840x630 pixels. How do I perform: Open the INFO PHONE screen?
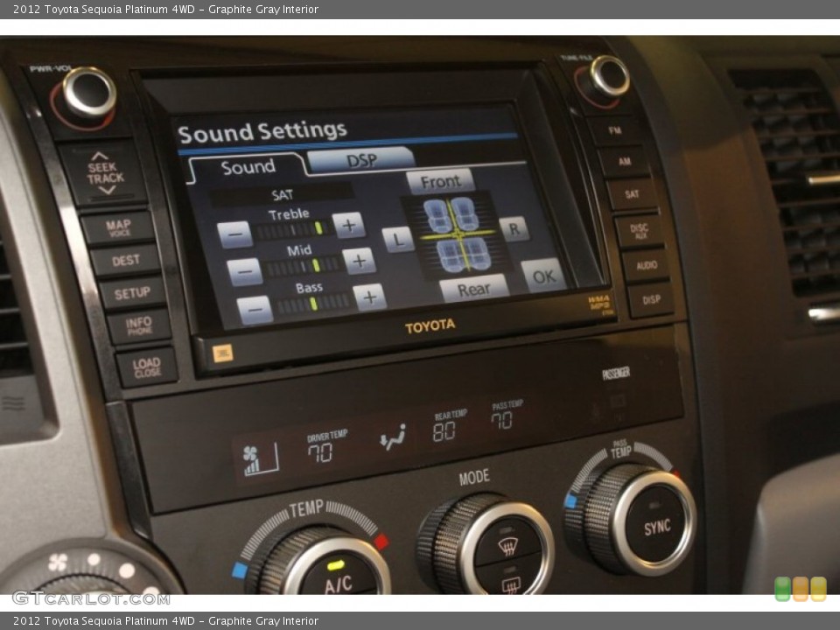(x=139, y=325)
